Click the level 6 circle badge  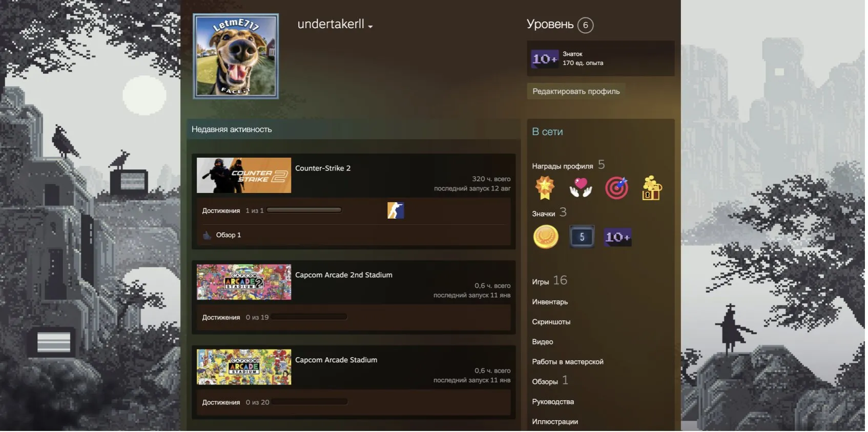tap(585, 25)
